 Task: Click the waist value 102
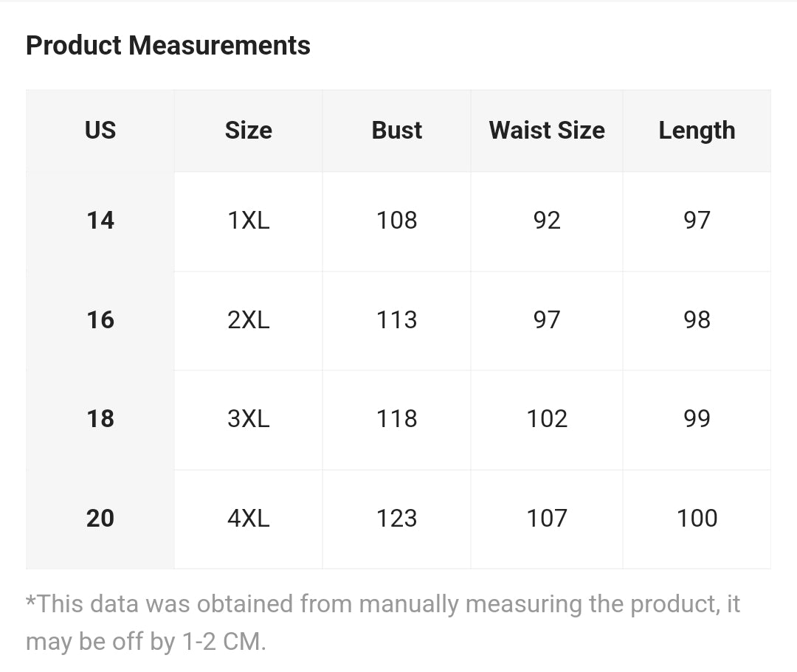(547, 419)
